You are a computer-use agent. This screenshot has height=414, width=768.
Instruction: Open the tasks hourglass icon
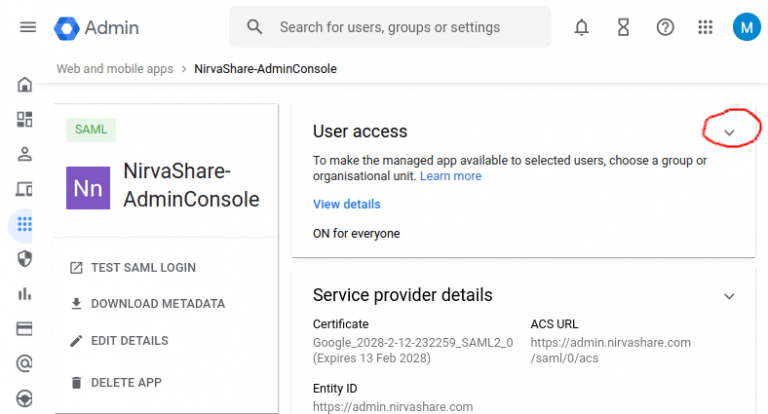click(623, 27)
